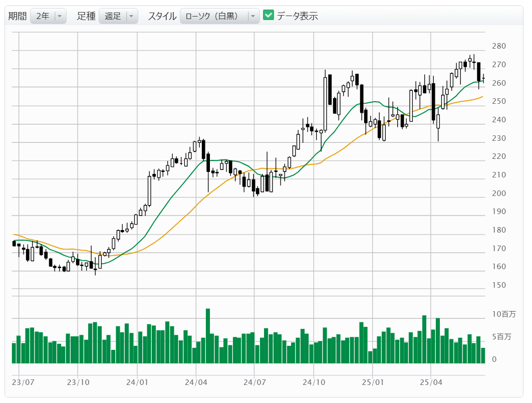Viewport: 532px width, 403px height.
Task: Click the 150 price axis label
Action: (499, 285)
